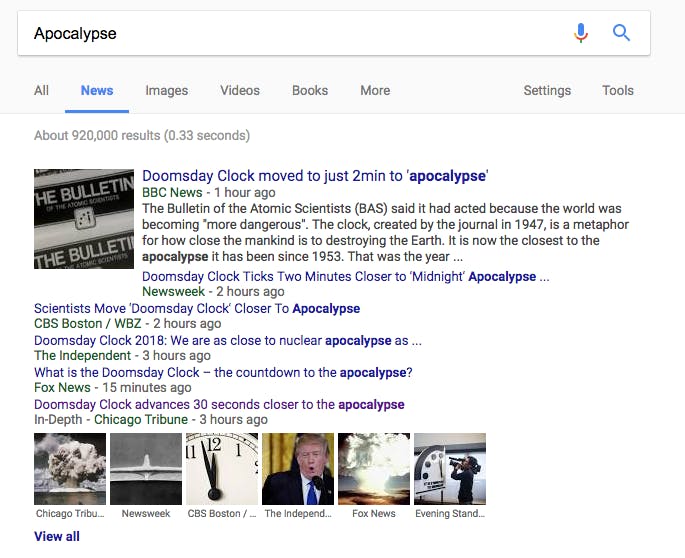
Task: Click the Chicago Tribune source link
Action: [x=141, y=419]
